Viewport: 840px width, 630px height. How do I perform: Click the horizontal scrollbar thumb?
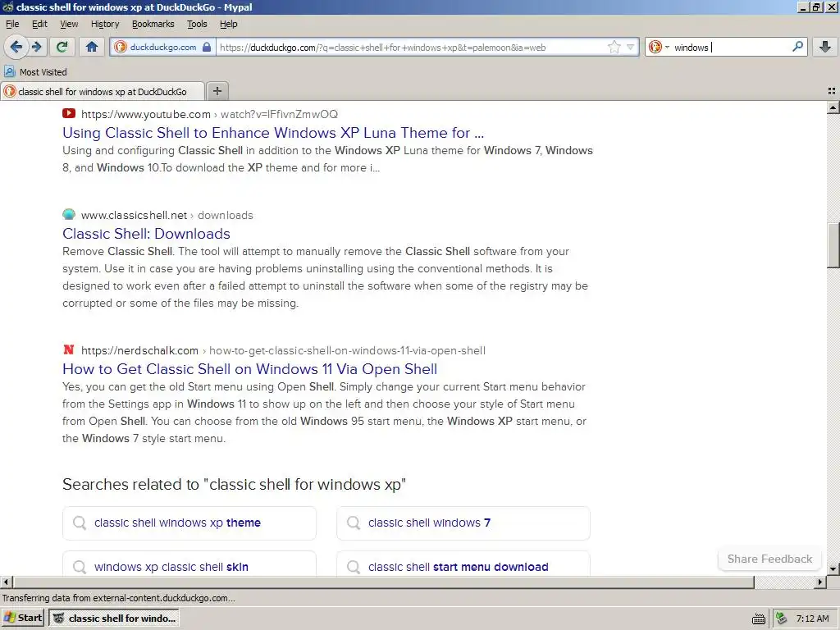coord(383,582)
